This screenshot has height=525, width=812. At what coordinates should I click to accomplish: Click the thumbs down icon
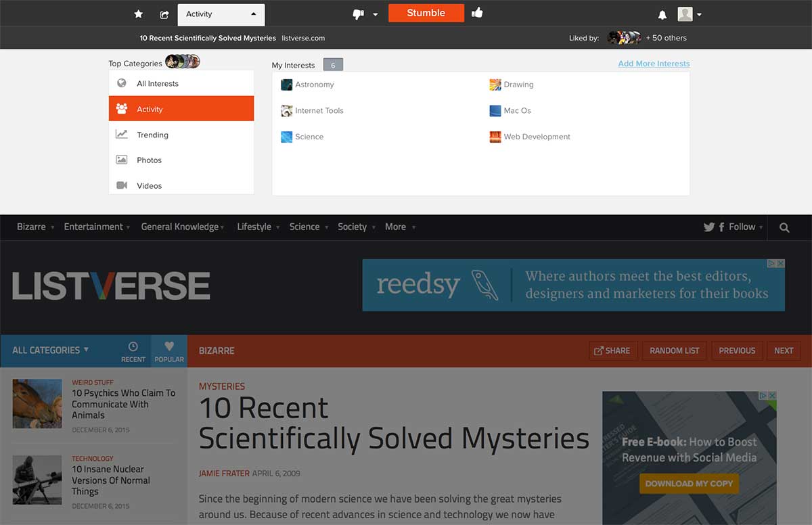click(x=359, y=14)
